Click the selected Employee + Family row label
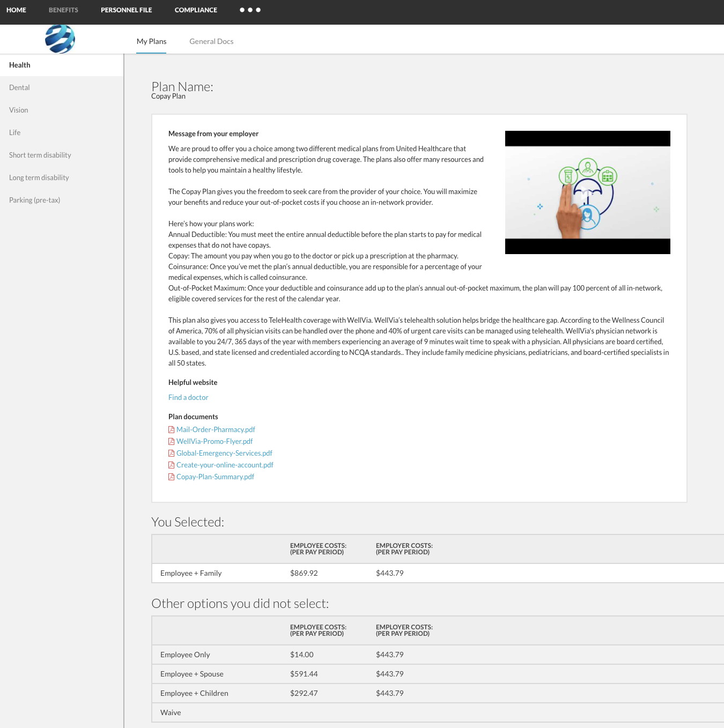This screenshot has height=728, width=724. 191,573
